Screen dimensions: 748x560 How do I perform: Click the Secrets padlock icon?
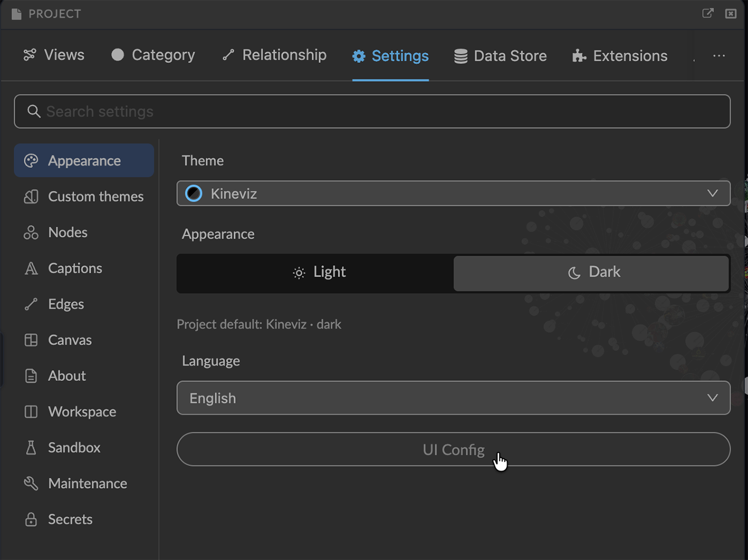point(31,519)
